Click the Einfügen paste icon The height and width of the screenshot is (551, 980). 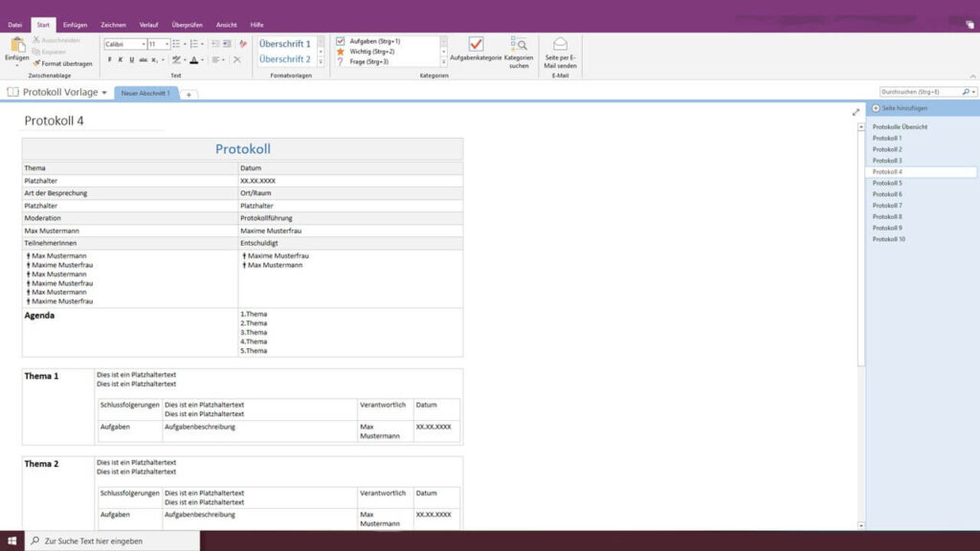(17, 45)
